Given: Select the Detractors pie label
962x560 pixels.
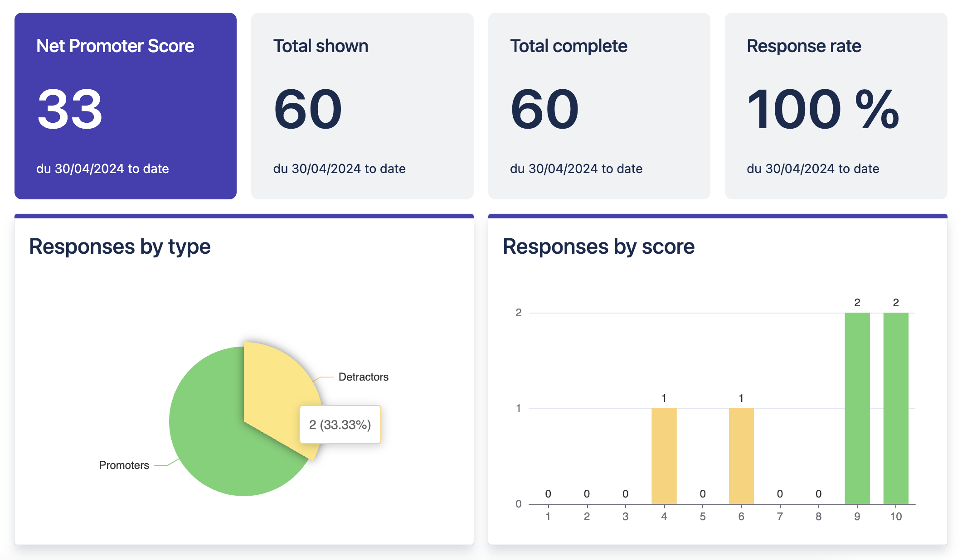Looking at the screenshot, I should [363, 377].
